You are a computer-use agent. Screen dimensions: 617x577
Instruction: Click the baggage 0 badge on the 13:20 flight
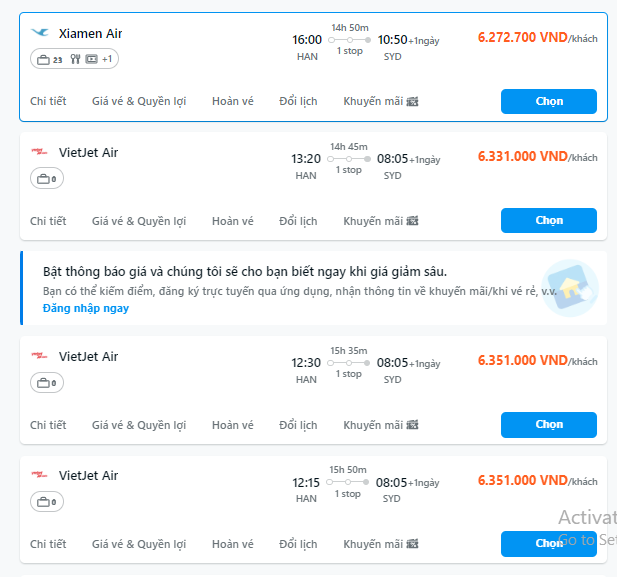(x=47, y=179)
